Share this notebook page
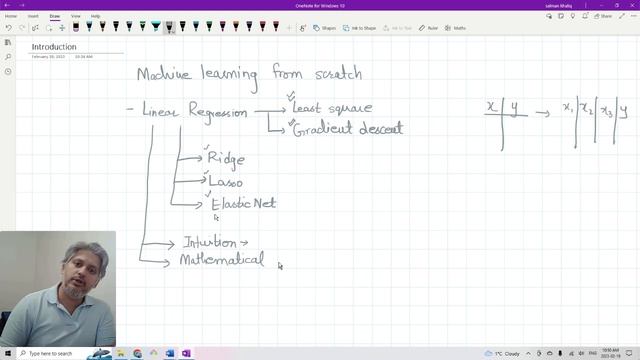640x360 pixels. tap(603, 16)
